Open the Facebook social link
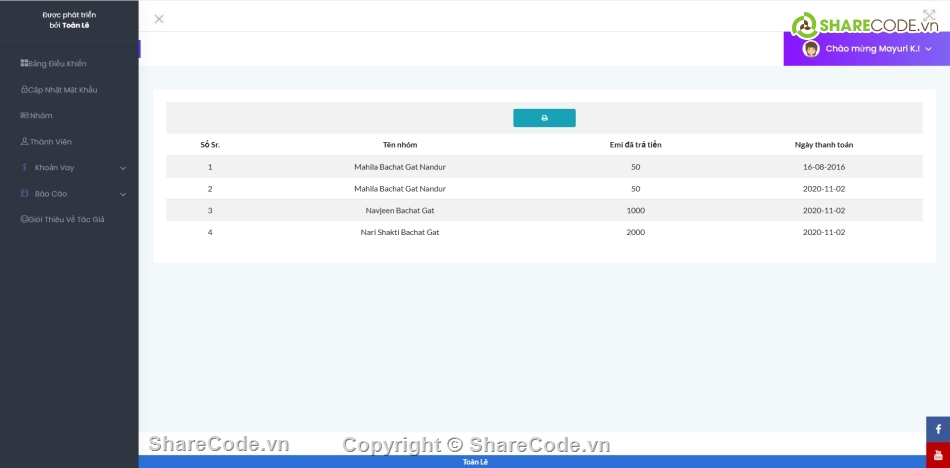 click(938, 429)
